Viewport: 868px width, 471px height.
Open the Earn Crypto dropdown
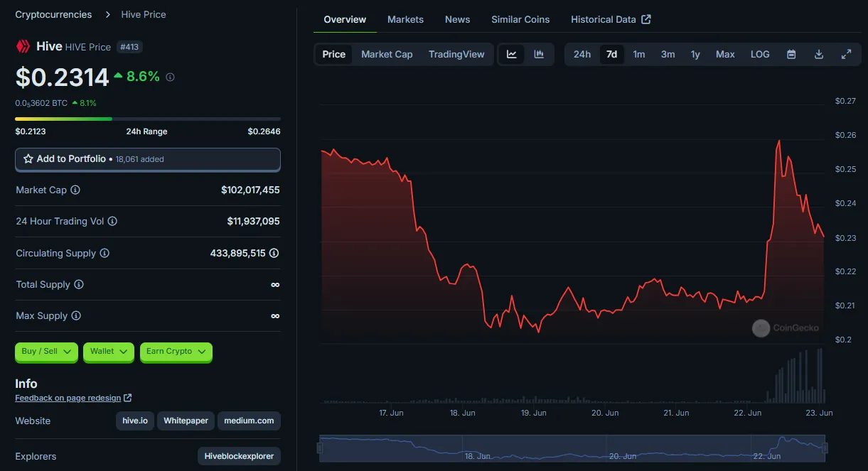(x=176, y=352)
